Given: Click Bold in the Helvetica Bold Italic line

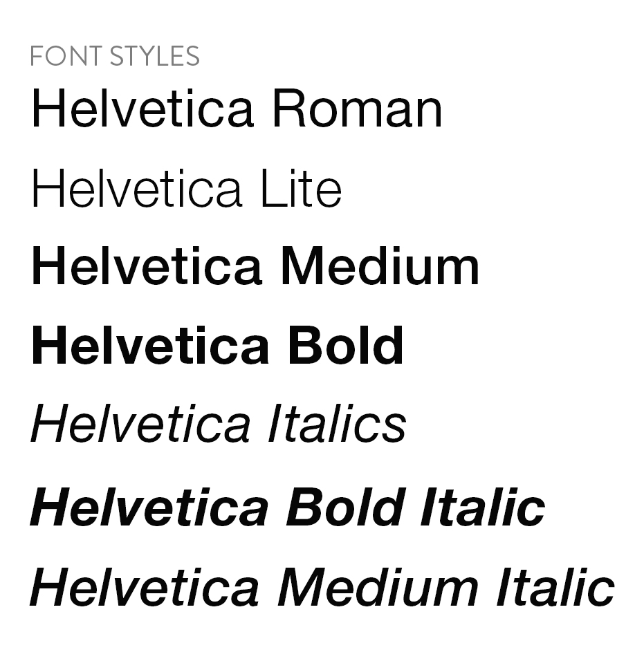Looking at the screenshot, I should (x=346, y=507).
